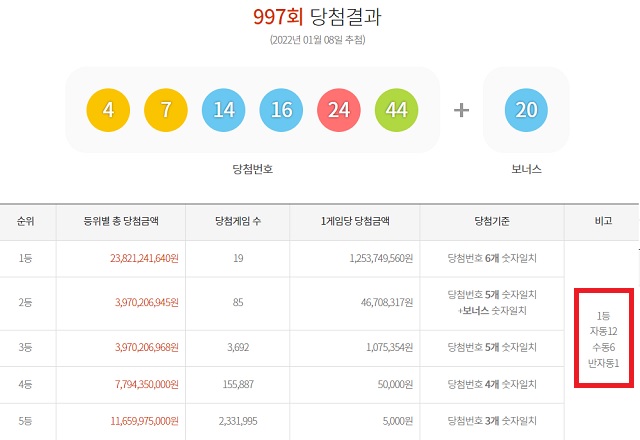
Task: Click the yellow ball number 7
Action: [166, 110]
